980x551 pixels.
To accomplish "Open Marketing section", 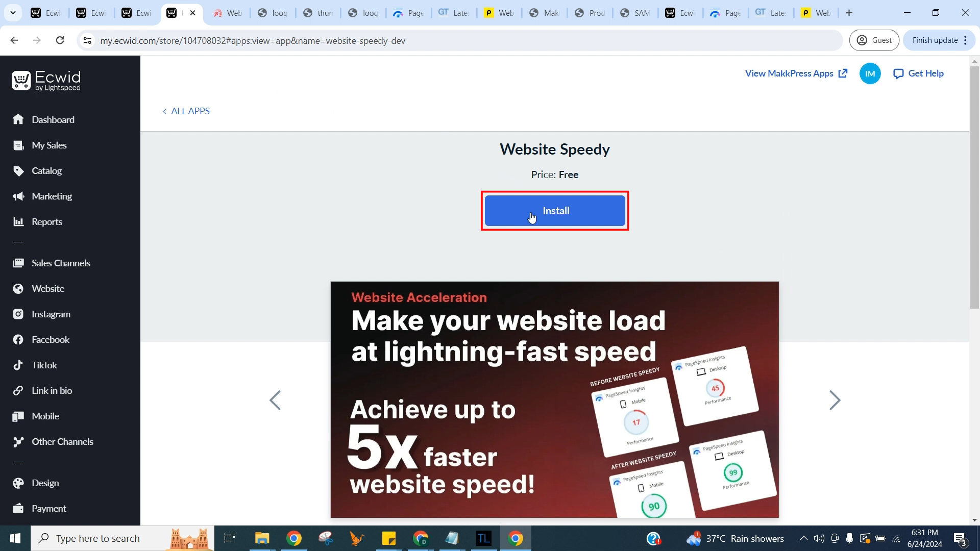I will (52, 197).
